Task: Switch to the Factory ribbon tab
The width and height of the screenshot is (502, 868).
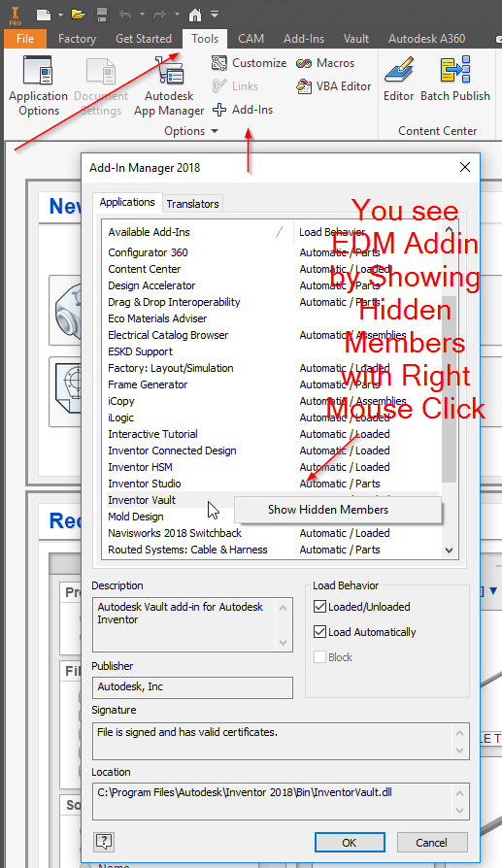Action: 77,39
